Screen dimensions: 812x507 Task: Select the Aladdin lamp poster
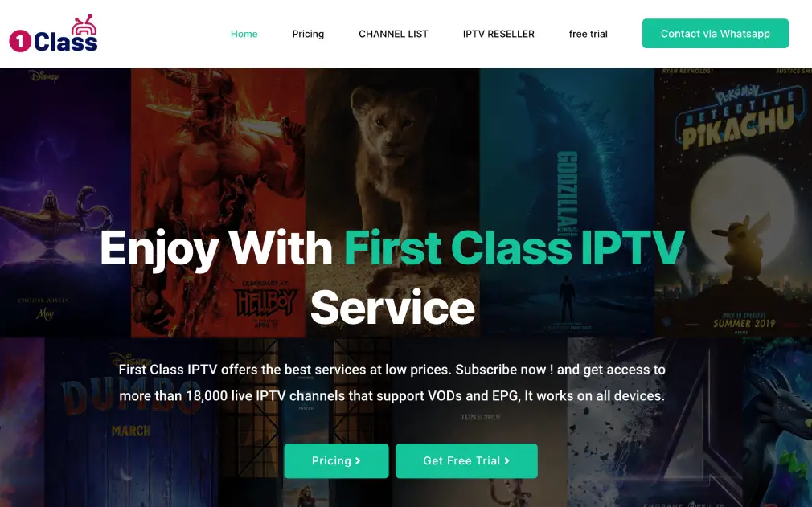click(65, 202)
